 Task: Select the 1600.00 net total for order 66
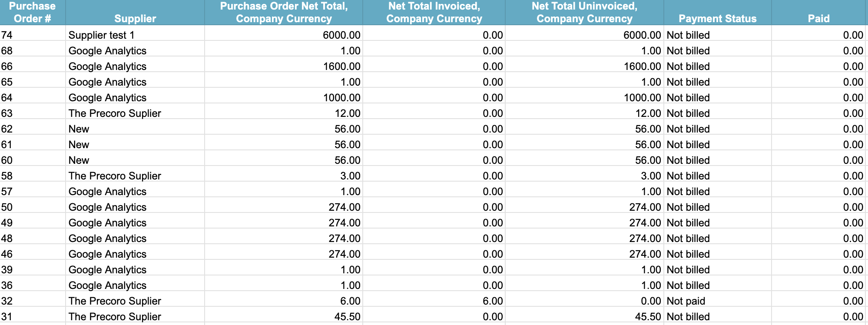point(284,66)
